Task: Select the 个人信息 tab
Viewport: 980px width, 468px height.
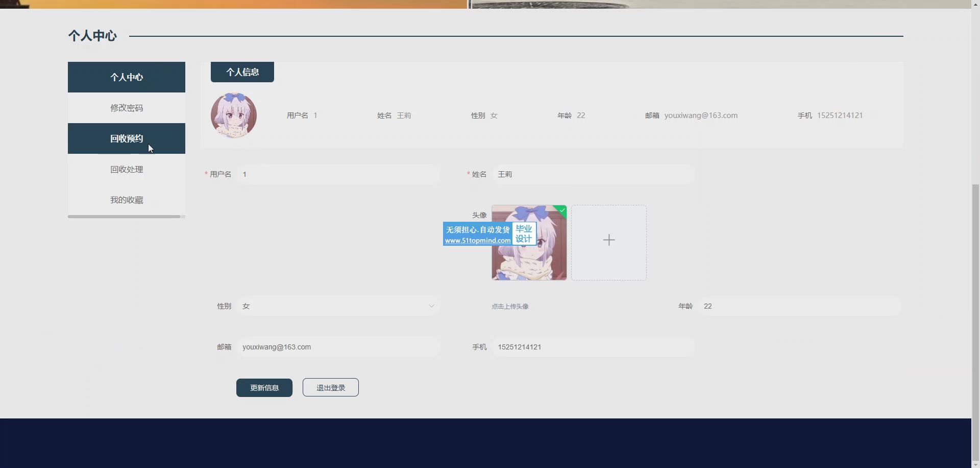Action: pyautogui.click(x=242, y=72)
